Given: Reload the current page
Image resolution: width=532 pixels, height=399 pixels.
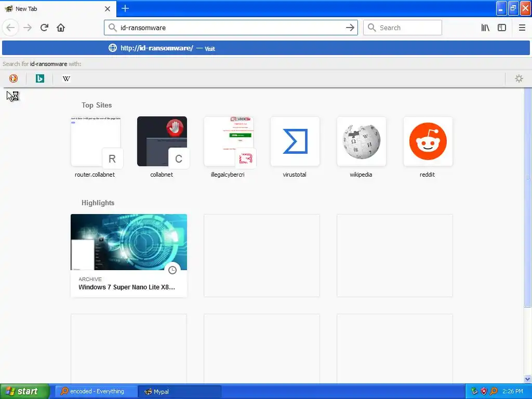Looking at the screenshot, I should pos(44,28).
